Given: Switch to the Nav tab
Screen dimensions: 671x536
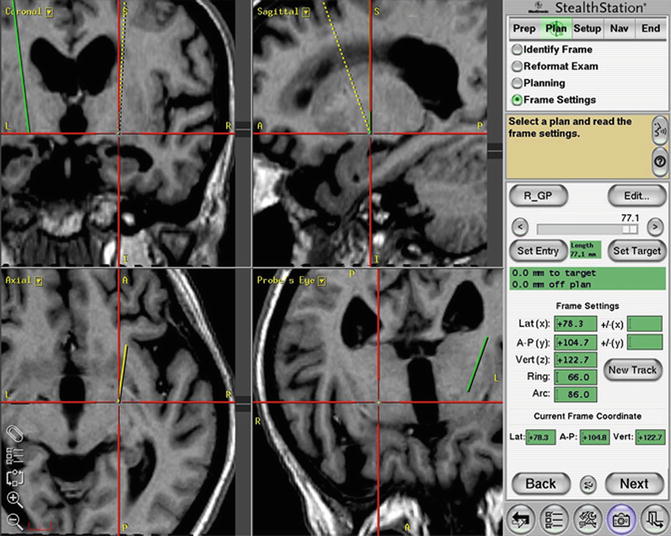Looking at the screenshot, I should (620, 29).
